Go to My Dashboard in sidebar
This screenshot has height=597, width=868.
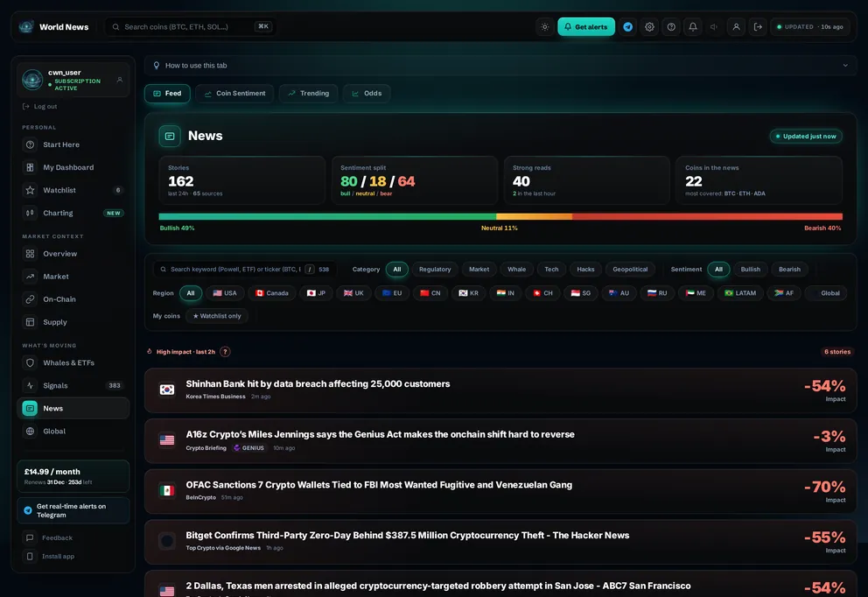click(73, 167)
